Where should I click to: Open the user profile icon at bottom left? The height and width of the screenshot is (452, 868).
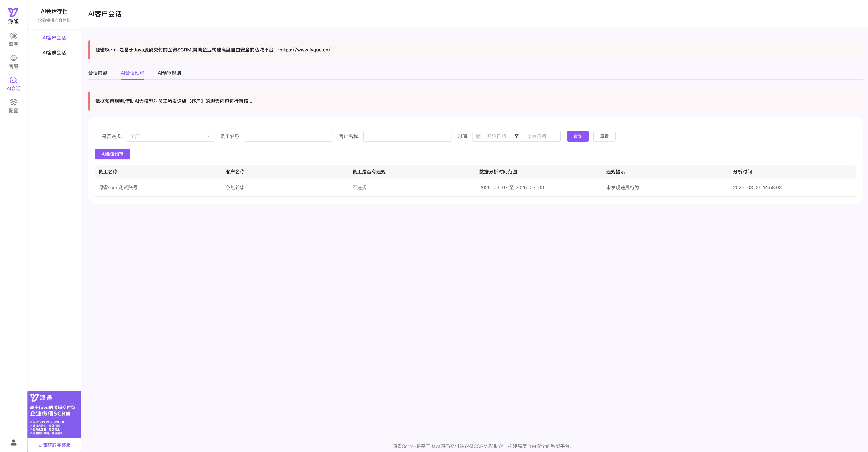click(x=13, y=442)
